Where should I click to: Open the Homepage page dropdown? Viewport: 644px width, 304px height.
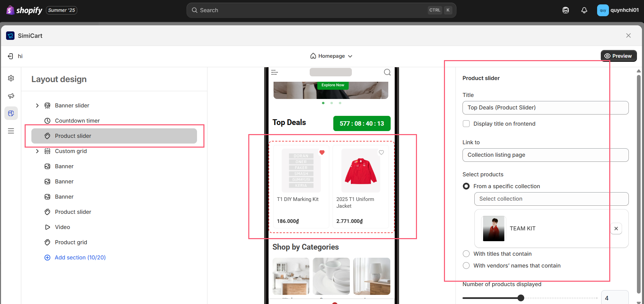click(331, 56)
